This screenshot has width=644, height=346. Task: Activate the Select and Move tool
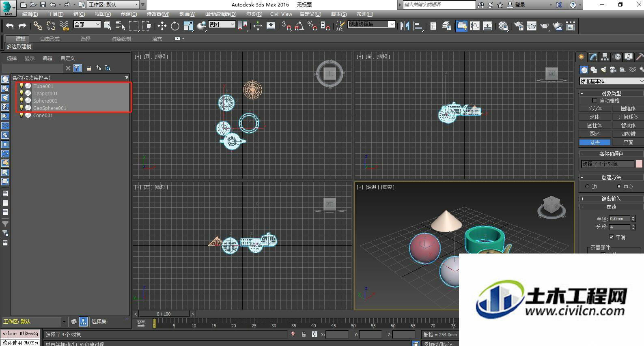tap(162, 26)
